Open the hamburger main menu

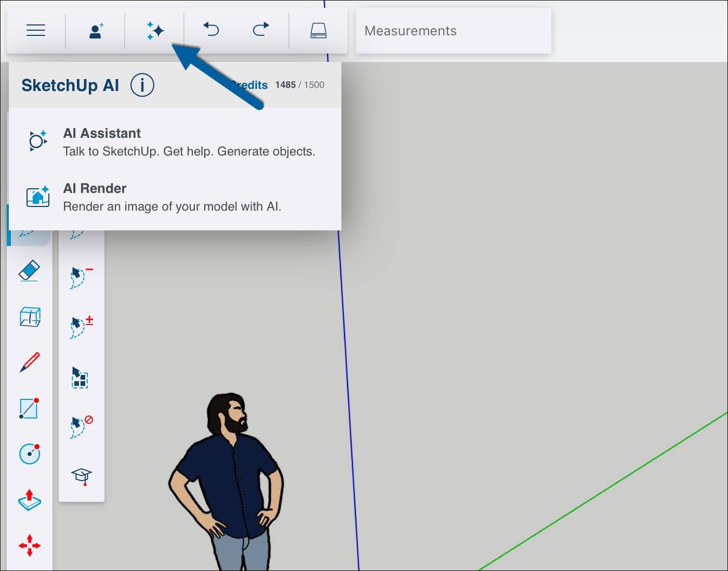[35, 30]
